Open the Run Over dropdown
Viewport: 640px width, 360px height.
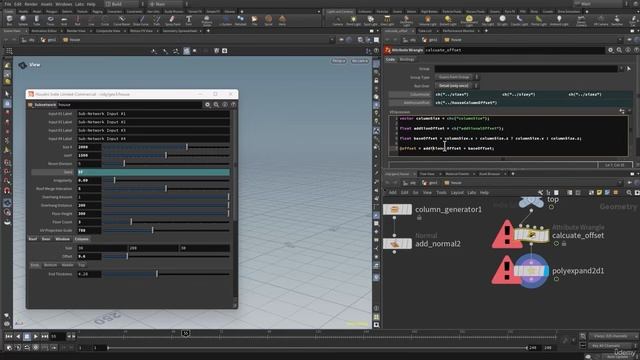[456, 86]
